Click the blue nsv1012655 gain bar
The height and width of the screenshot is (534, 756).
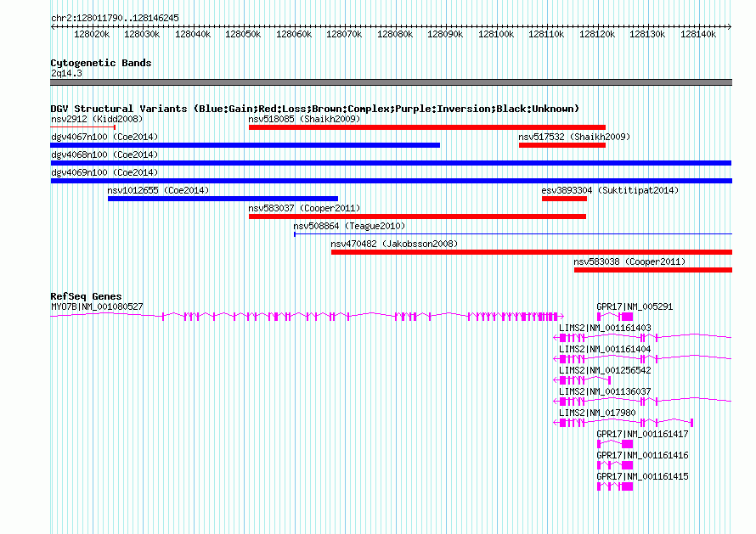[x=223, y=199]
